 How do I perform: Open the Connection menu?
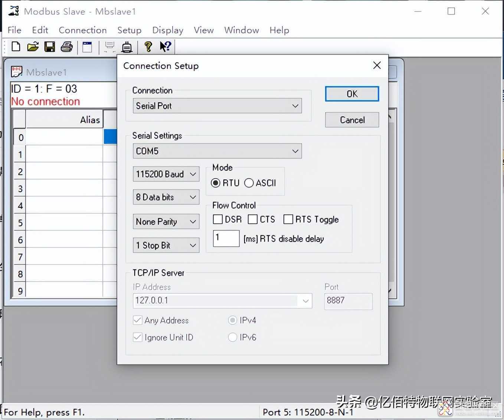coord(83,30)
